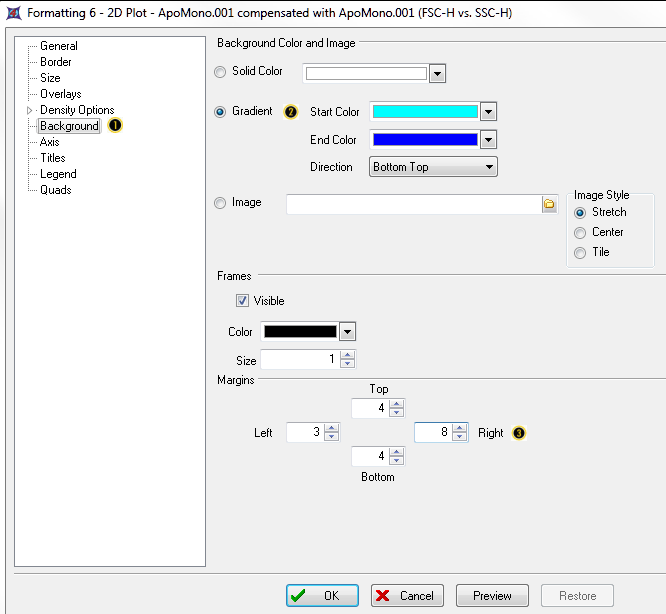Open Start Color dropdown arrow
Viewport: 666px width, 614px height.
tap(488, 112)
